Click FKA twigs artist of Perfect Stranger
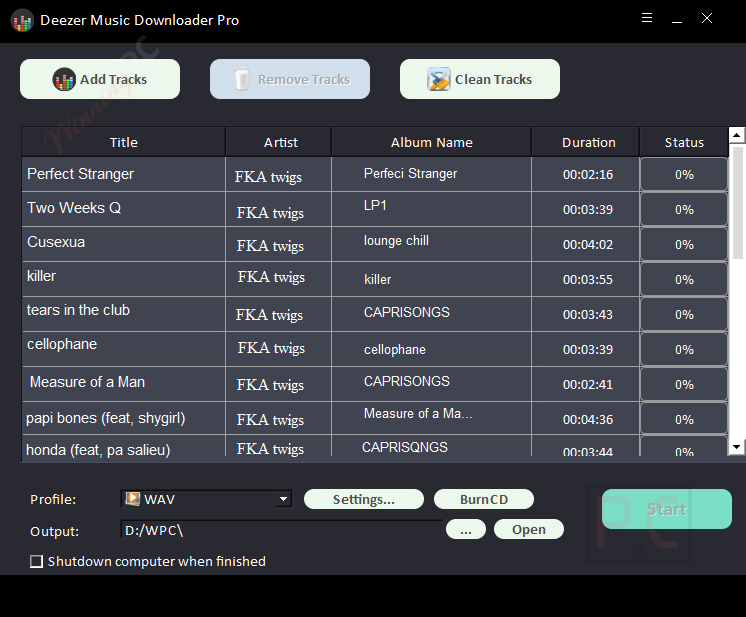This screenshot has width=746, height=617. click(x=268, y=177)
